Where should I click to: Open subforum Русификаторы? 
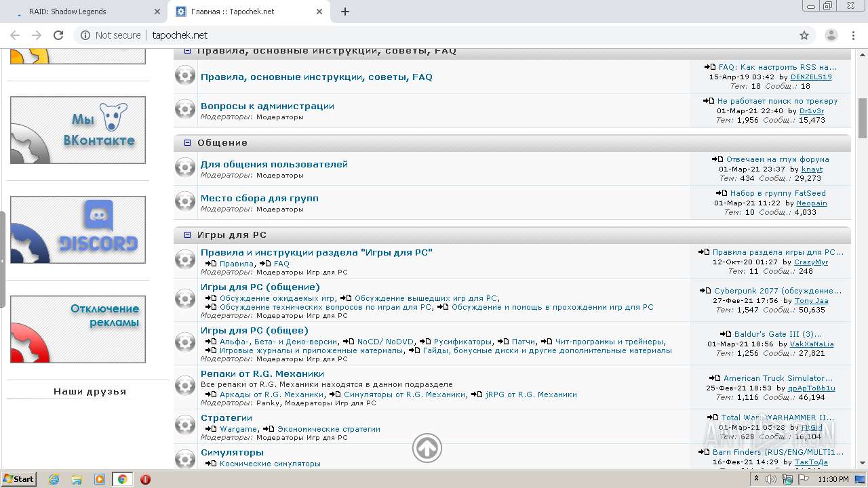(x=463, y=342)
